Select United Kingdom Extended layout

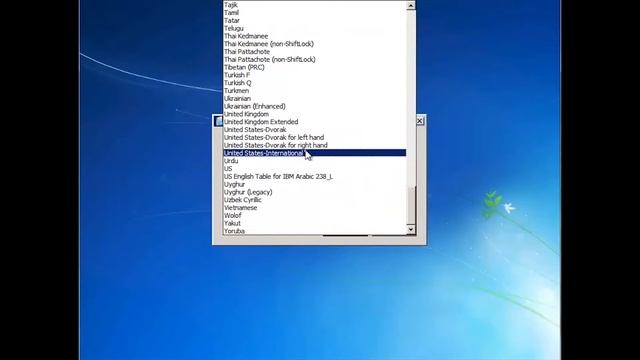click(315, 122)
